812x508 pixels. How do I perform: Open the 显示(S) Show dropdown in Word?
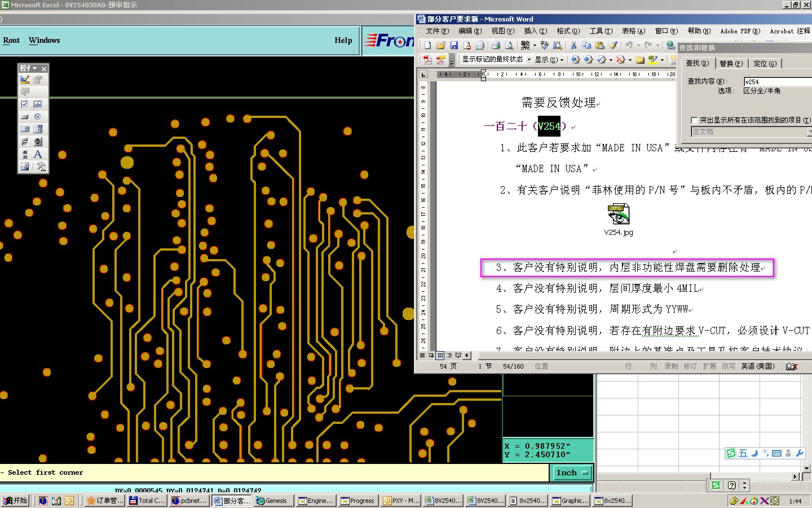pyautogui.click(x=549, y=59)
